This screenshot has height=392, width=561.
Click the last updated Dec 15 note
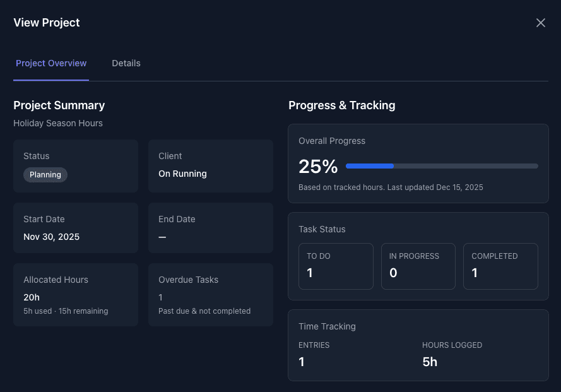point(391,187)
